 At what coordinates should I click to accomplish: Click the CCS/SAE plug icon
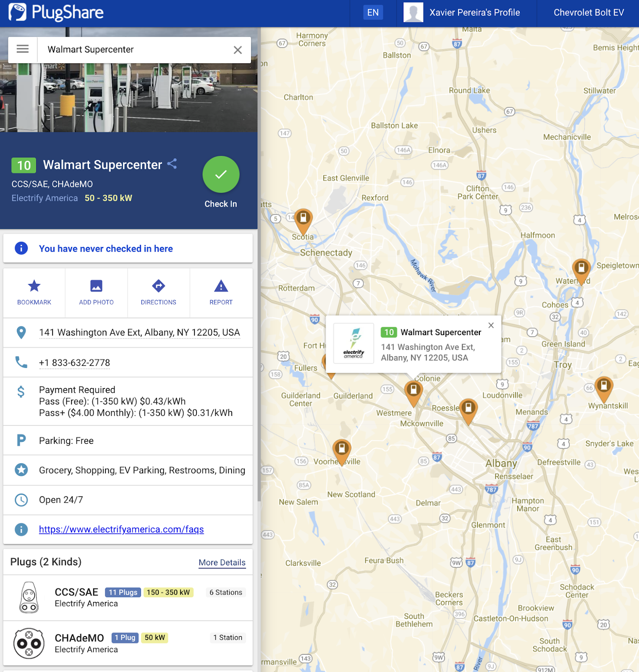pyautogui.click(x=29, y=598)
